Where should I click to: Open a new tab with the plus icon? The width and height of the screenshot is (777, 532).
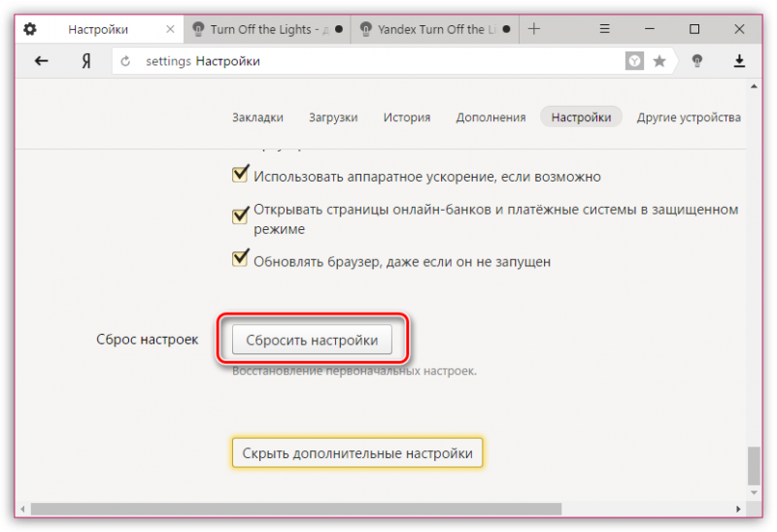coord(533,29)
